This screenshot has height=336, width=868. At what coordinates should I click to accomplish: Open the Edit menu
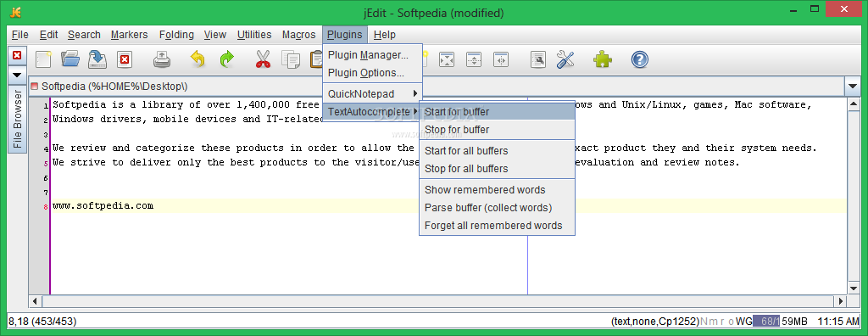tap(48, 35)
